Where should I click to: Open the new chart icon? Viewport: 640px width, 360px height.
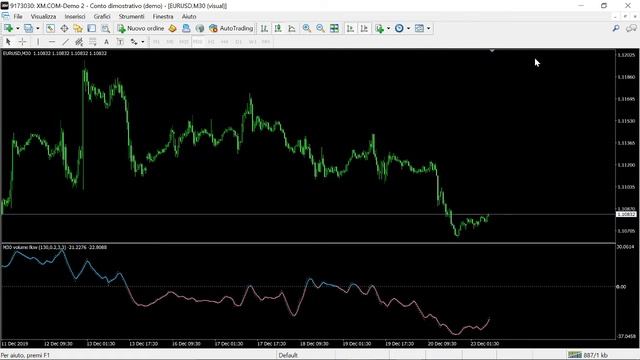8,28
